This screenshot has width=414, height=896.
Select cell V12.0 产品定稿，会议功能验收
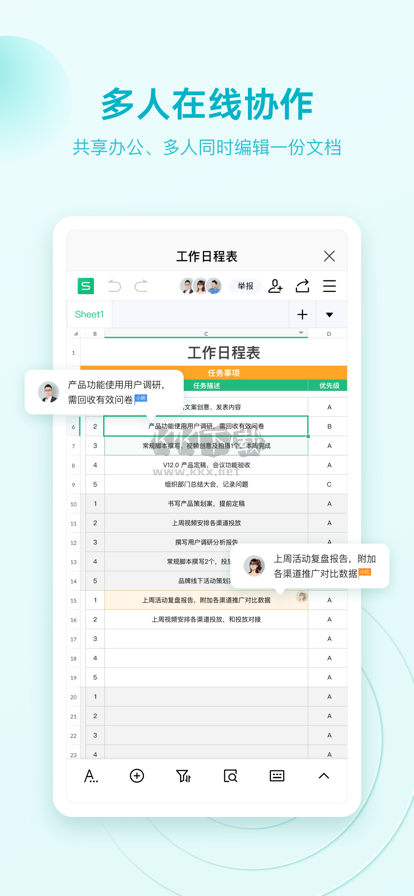pyautogui.click(x=206, y=465)
